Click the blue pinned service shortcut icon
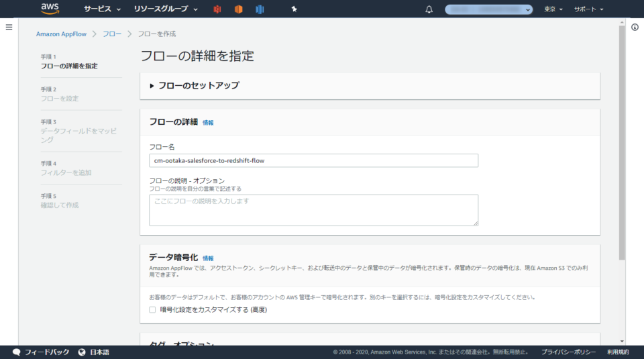The image size is (644, 359). (260, 9)
